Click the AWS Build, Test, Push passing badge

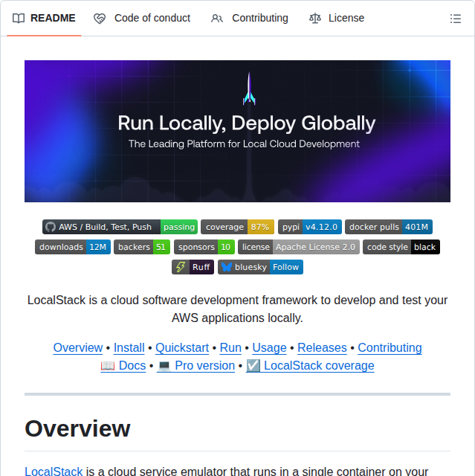[120, 227]
